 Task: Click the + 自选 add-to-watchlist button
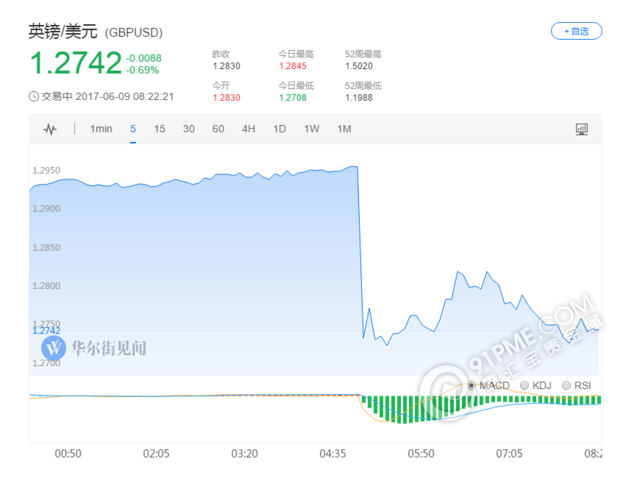click(577, 31)
